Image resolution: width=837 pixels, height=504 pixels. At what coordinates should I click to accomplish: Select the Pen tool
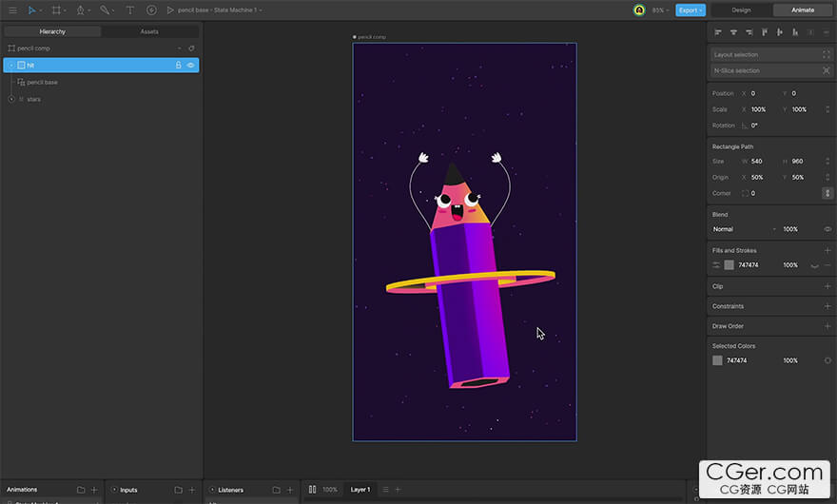(x=81, y=10)
